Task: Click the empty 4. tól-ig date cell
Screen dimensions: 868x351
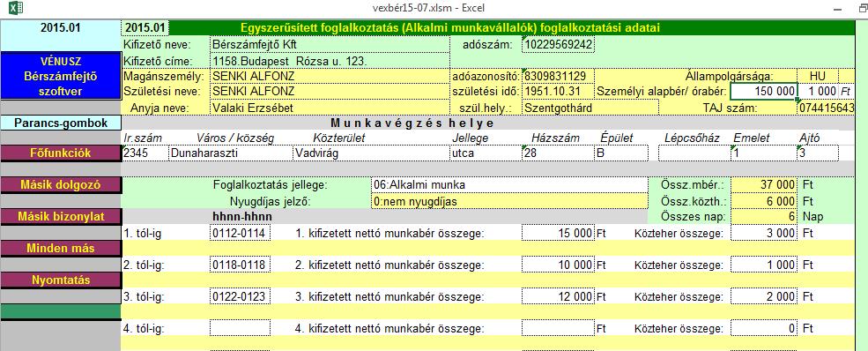Action: pyautogui.click(x=241, y=328)
